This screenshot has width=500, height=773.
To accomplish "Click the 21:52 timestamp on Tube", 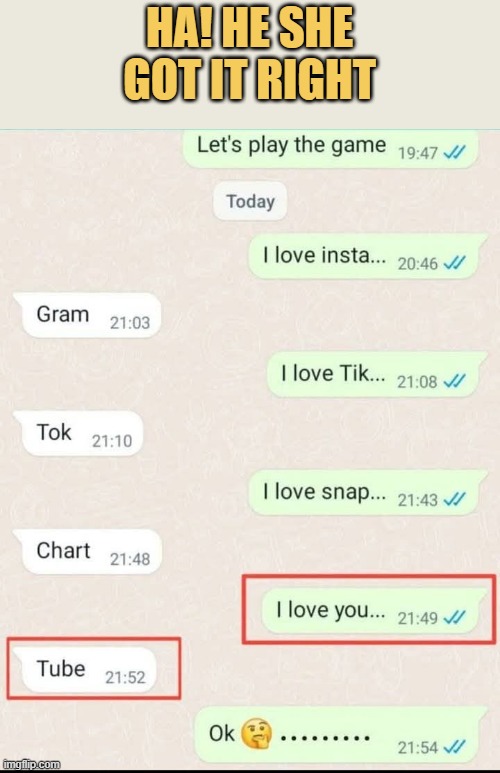I will [125, 677].
